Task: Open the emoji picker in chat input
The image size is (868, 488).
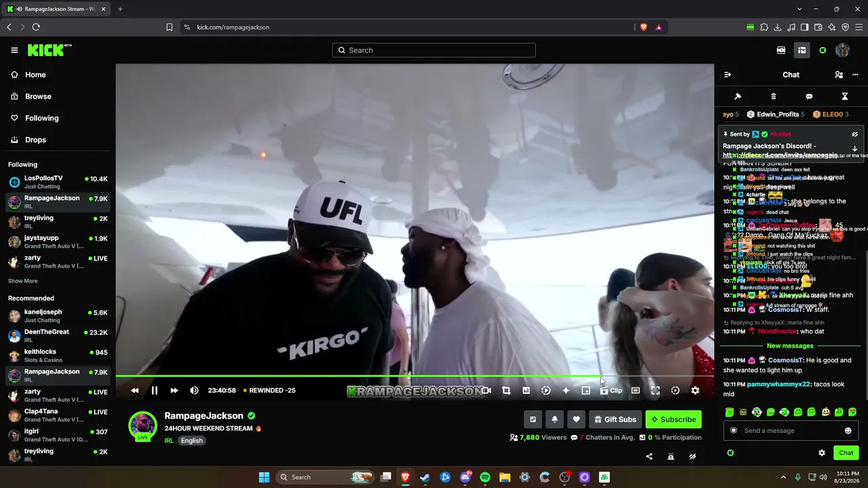Action: click(x=848, y=430)
